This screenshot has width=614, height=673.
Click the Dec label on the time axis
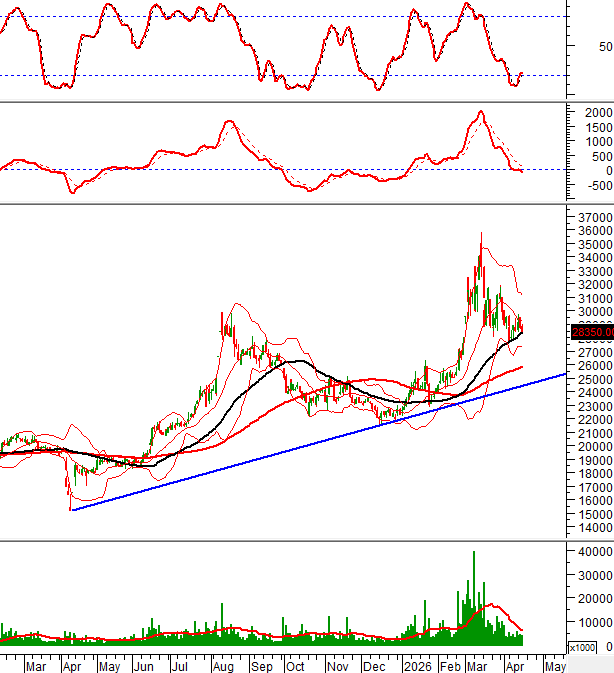tap(376, 665)
